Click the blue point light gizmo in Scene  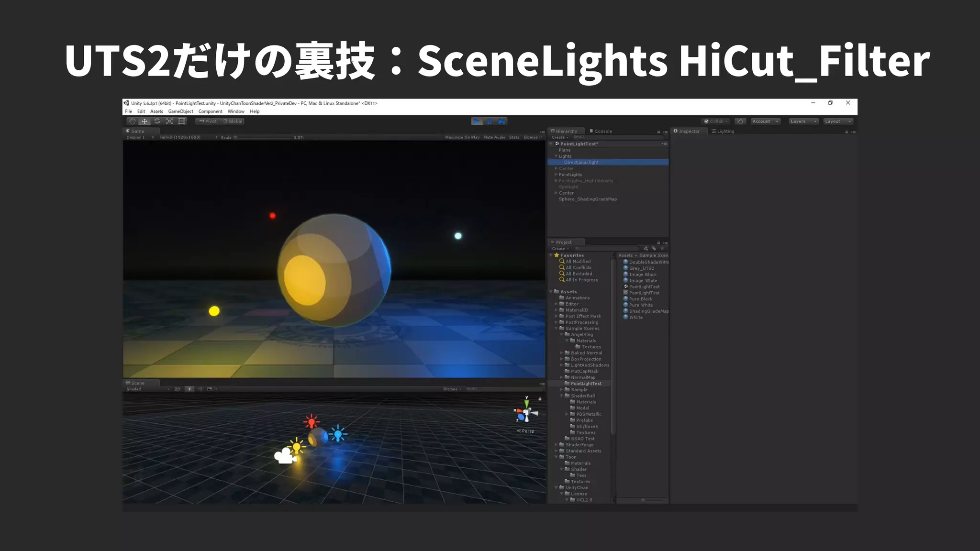coord(338,434)
